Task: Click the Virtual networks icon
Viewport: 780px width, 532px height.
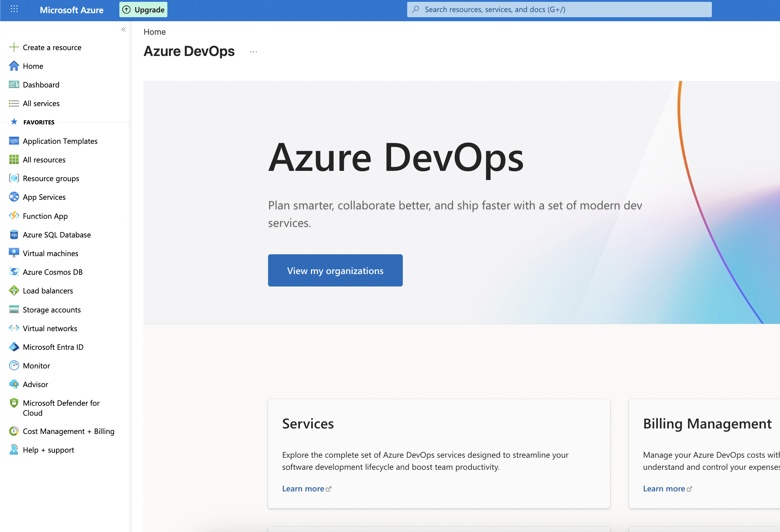Action: (x=14, y=328)
